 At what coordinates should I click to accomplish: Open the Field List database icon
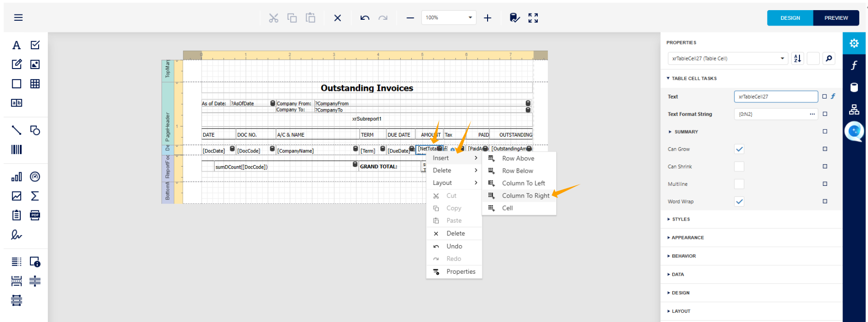(x=854, y=87)
